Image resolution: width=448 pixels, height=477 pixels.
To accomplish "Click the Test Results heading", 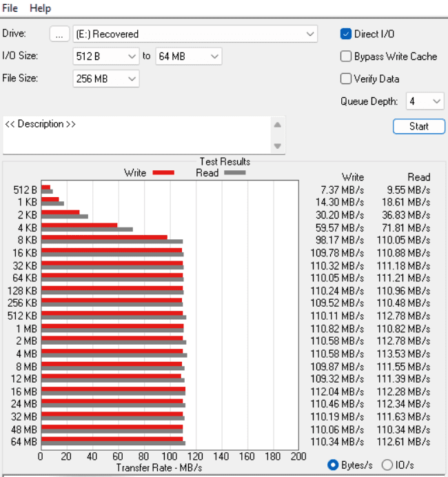I will click(x=225, y=161).
